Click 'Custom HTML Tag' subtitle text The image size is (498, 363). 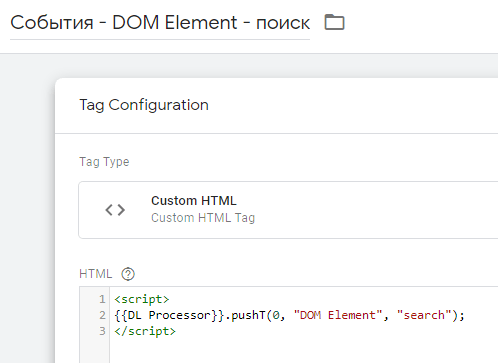203,218
